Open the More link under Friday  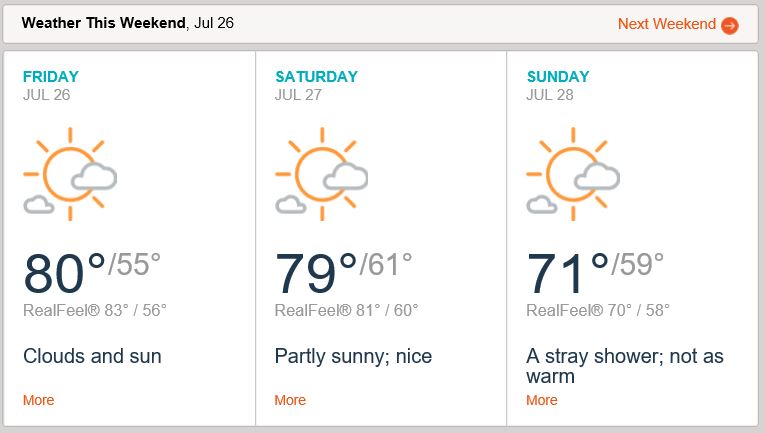pyautogui.click(x=38, y=400)
